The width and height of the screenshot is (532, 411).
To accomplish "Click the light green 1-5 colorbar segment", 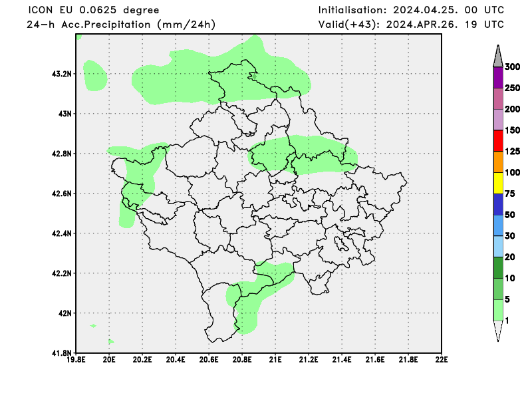I will tap(498, 310).
